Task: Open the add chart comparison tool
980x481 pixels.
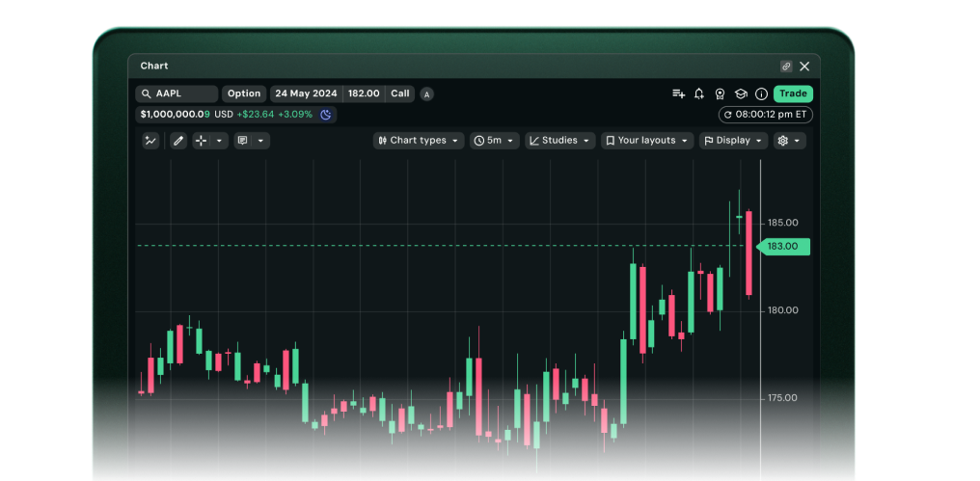Action: coord(150,141)
